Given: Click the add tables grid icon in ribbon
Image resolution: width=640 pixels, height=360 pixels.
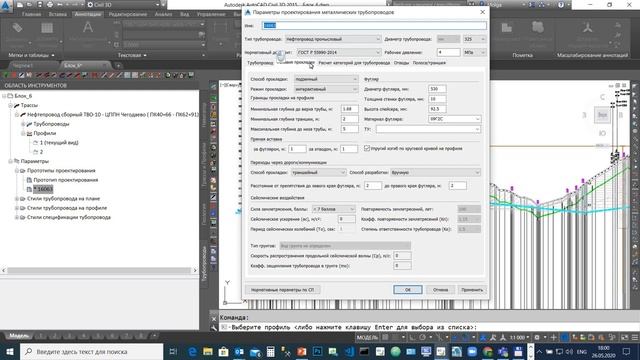Looking at the screenshot, I should pyautogui.click(x=47, y=28).
